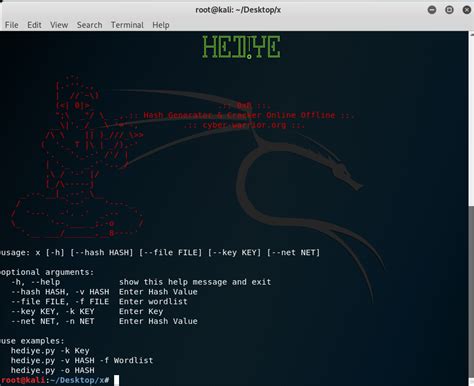Open the Help menu
Screen dimensions: 474x386
161,25
